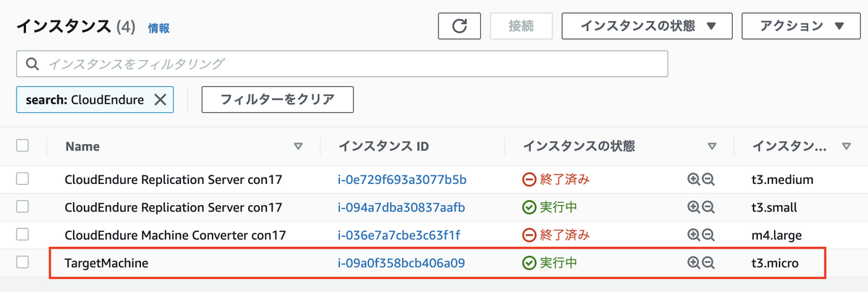Sort by Name column arrow
Viewport: 868px width, 292px height.
[298, 146]
